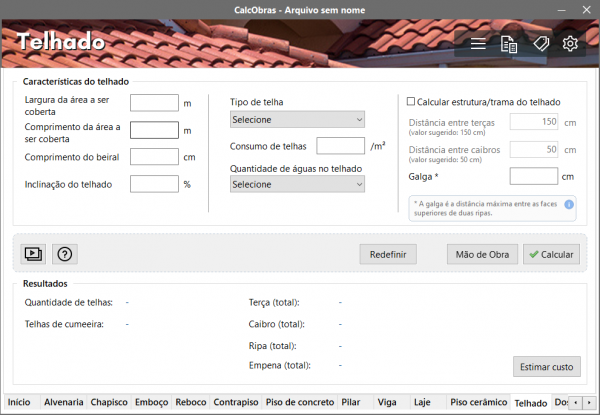The height and width of the screenshot is (415, 600).
Task: Click the Estimar custo button
Action: pos(546,367)
